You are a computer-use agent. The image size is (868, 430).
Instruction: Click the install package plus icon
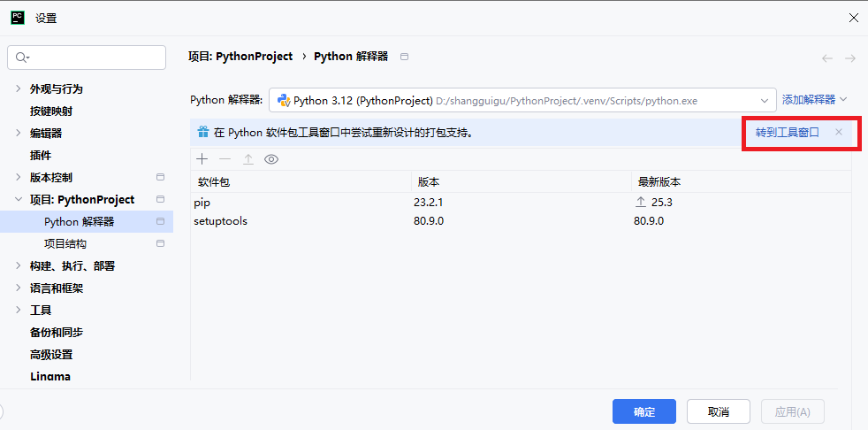point(202,159)
